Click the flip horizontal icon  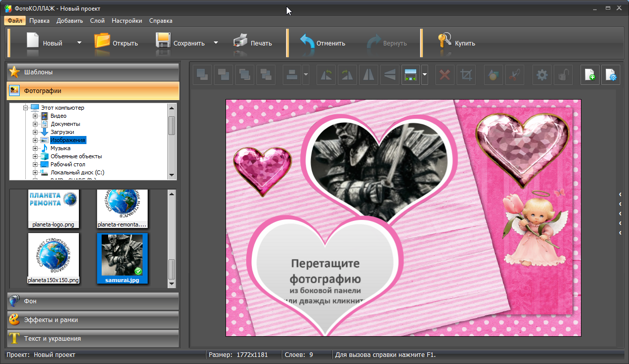tap(368, 75)
